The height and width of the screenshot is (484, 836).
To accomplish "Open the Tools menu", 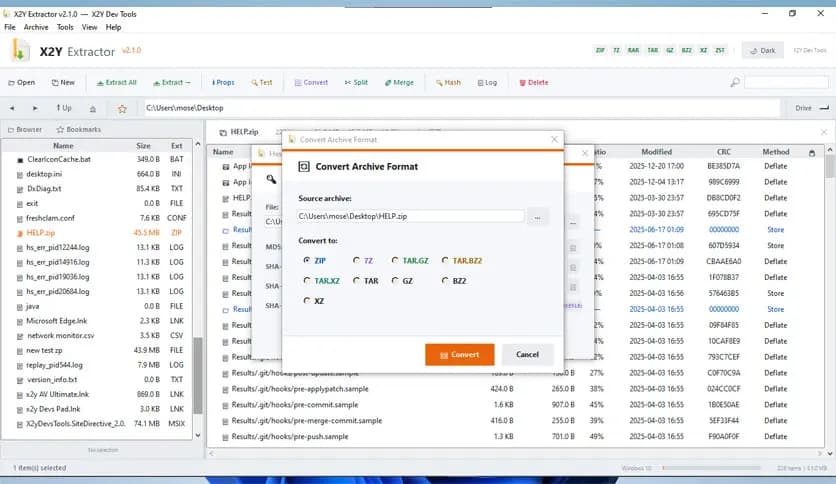I will pos(65,27).
